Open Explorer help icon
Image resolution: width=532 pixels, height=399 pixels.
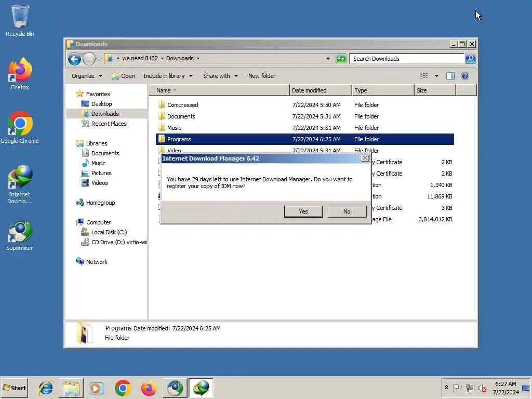[465, 76]
